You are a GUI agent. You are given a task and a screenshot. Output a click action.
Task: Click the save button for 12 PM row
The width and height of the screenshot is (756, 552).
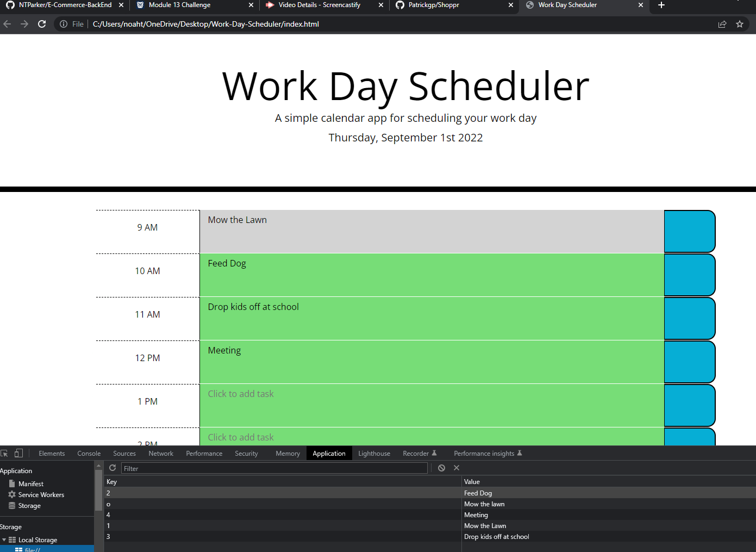[690, 362]
